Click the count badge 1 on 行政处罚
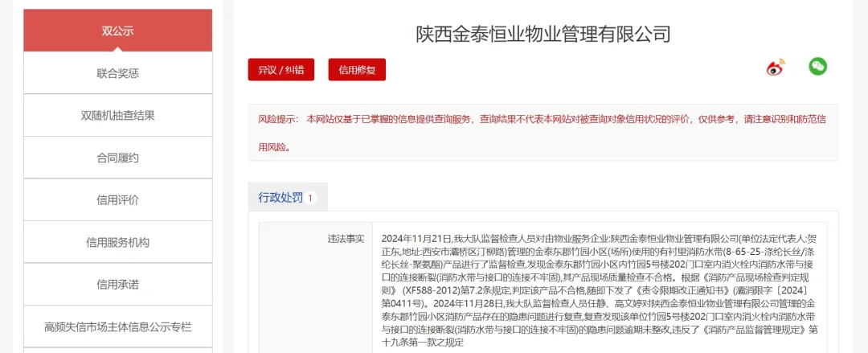This screenshot has height=353, width=868. [x=310, y=198]
